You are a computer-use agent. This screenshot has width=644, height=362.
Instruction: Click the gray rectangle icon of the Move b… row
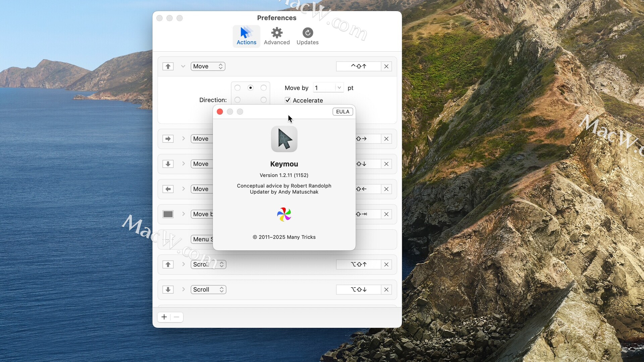(168, 214)
